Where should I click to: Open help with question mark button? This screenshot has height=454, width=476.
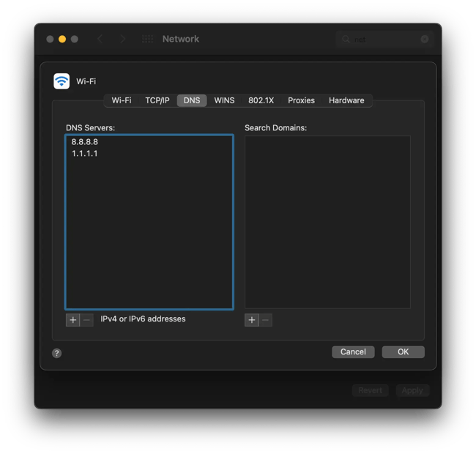pyautogui.click(x=57, y=353)
